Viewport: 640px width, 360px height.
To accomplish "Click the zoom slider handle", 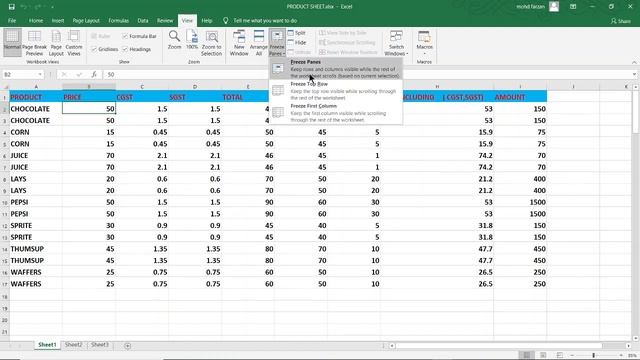I will click(x=593, y=356).
